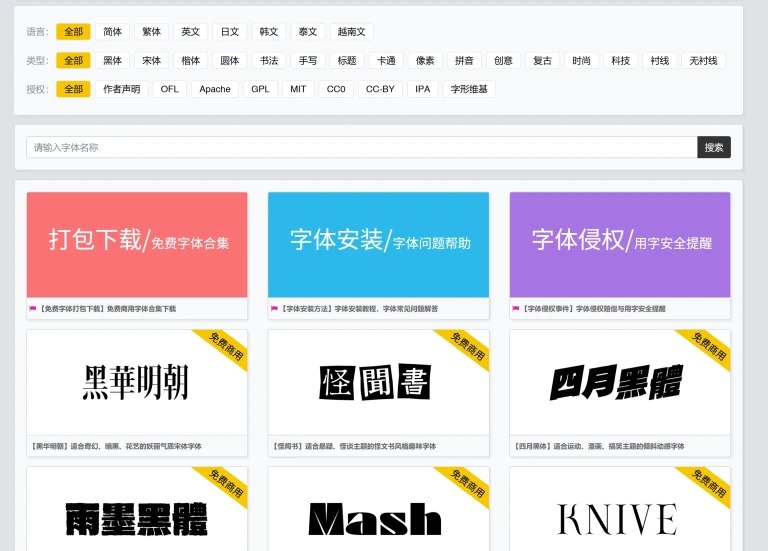Viewport: 768px width, 551px height.
Task: Filter fonts by 复古 type
Action: (x=542, y=61)
